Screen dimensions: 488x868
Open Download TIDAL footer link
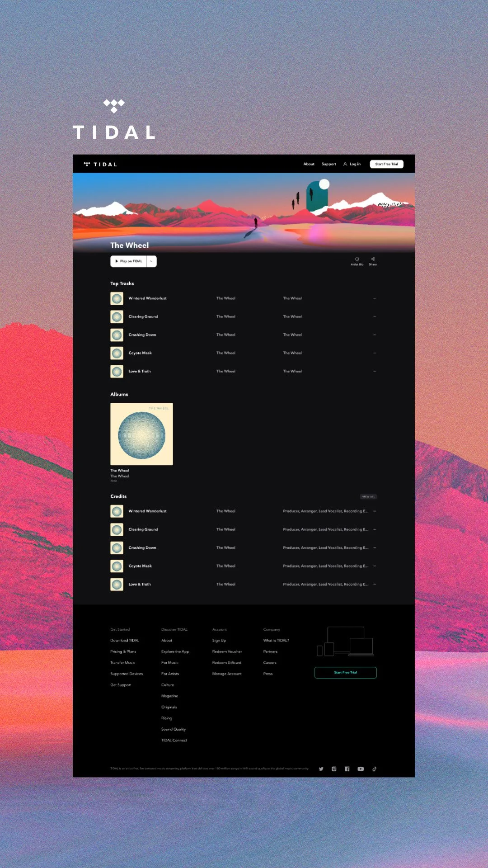tap(125, 641)
